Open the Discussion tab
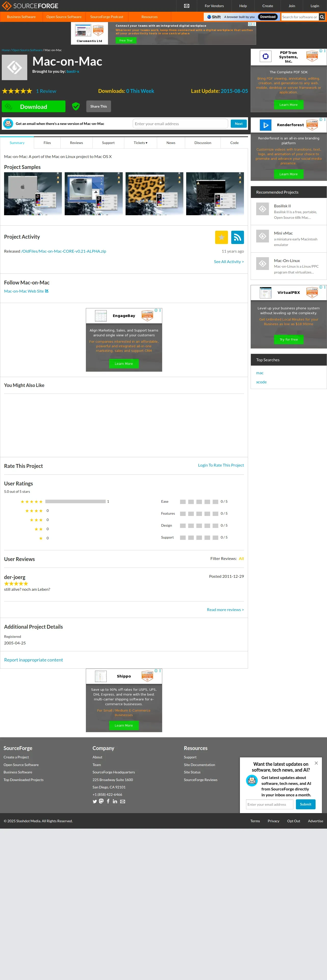Viewport: 327px width, 980px height. pyautogui.click(x=203, y=143)
